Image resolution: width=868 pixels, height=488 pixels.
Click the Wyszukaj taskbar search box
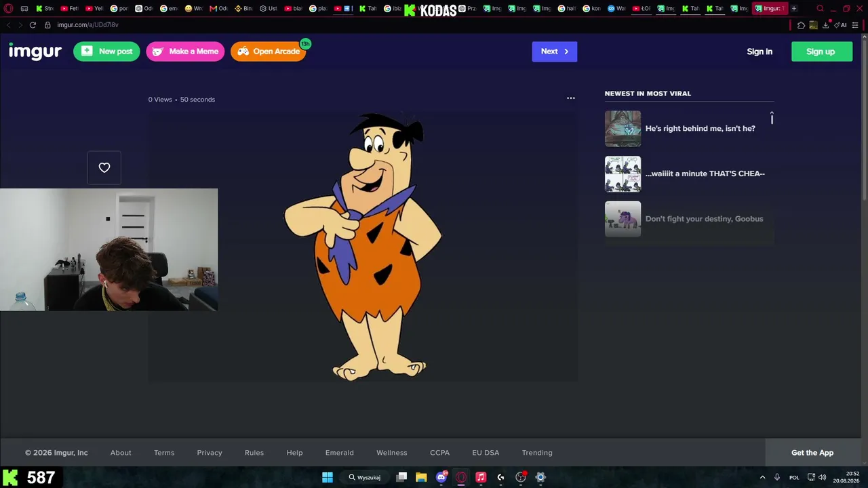click(x=365, y=477)
